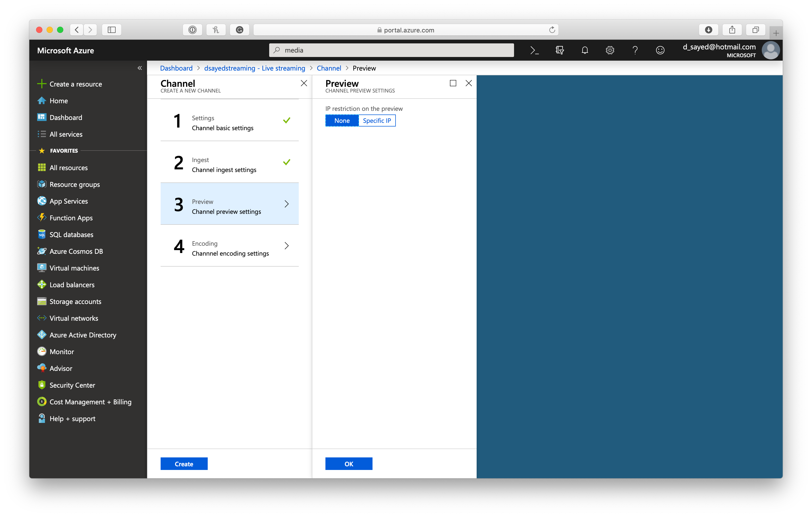Open step 2 Ingest settings
This screenshot has height=517, width=812.
tap(230, 162)
